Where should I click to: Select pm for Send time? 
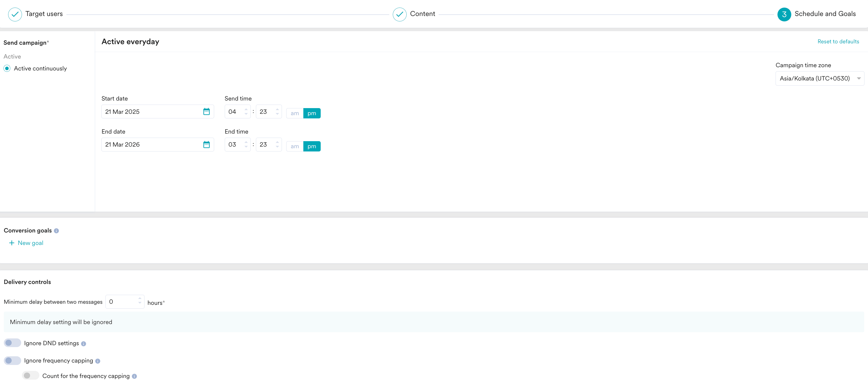(x=312, y=113)
